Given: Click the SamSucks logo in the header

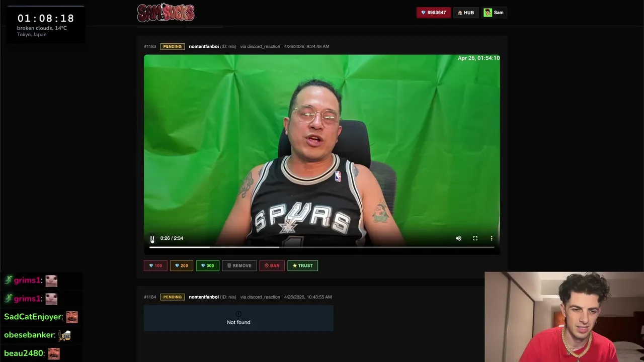Looking at the screenshot, I should click(x=166, y=13).
